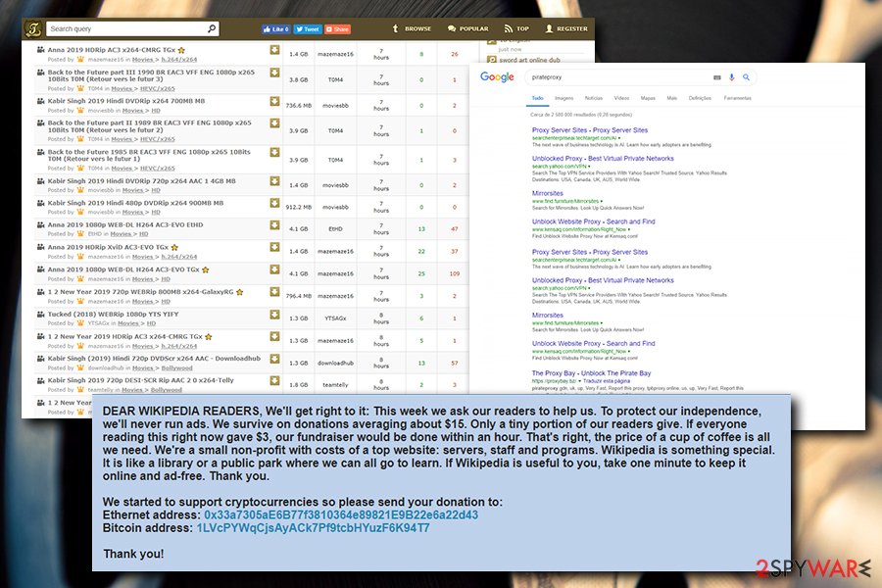This screenshot has height=588, width=882.
Task: Open first 'Unblocked Proxy - Best Virtual Private Networks' result
Action: [603, 159]
